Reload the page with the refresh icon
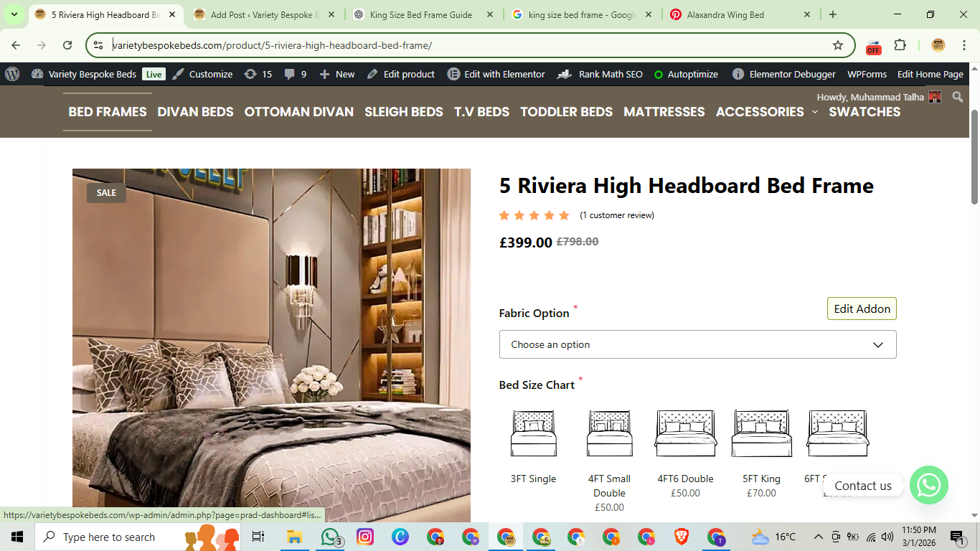This screenshot has width=980, height=551. pyautogui.click(x=67, y=45)
